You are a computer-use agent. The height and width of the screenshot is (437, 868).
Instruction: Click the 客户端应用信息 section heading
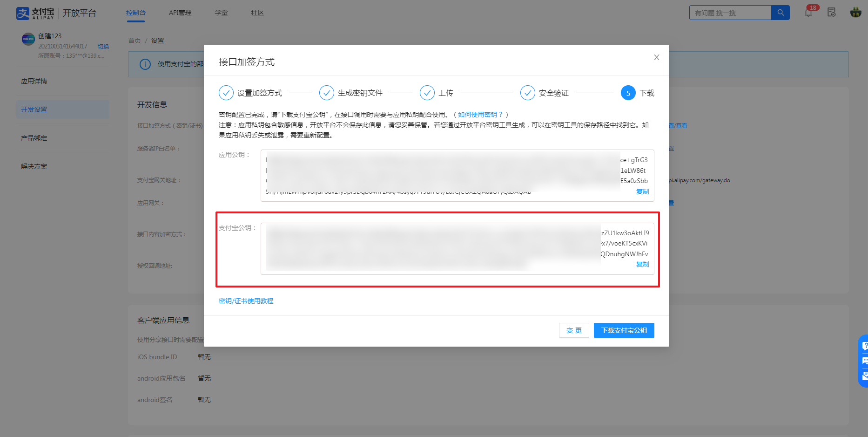point(163,321)
